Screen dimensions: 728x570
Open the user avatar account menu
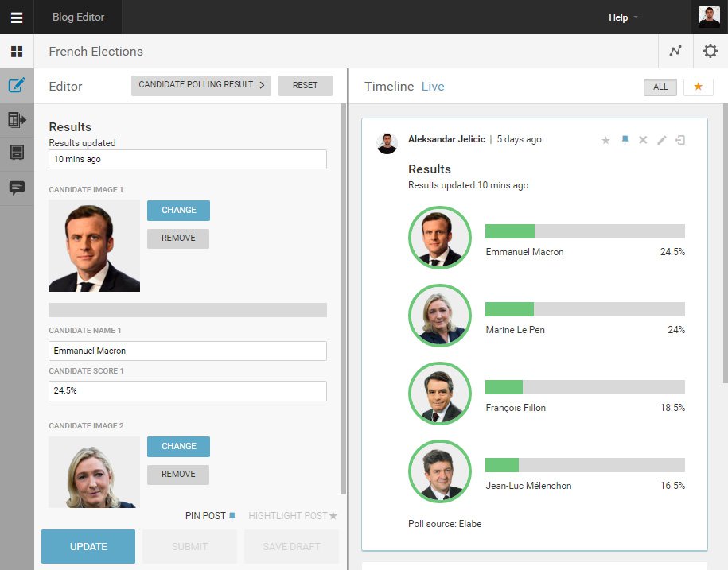(709, 17)
